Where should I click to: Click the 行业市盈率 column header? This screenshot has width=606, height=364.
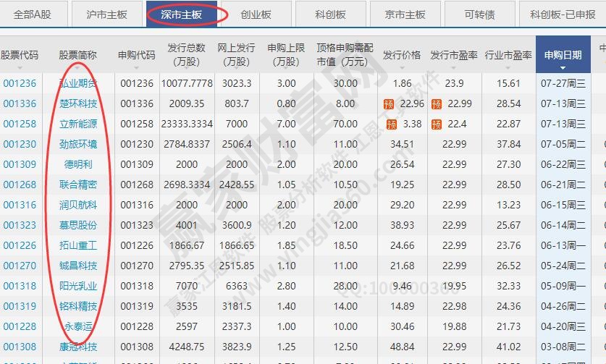[x=508, y=55]
